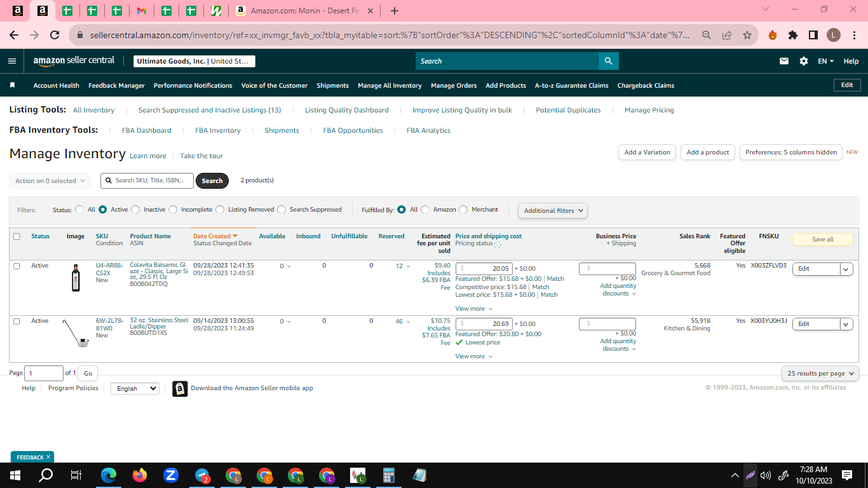The width and height of the screenshot is (868, 488).
Task: Share this page from address bar
Action: (x=726, y=35)
